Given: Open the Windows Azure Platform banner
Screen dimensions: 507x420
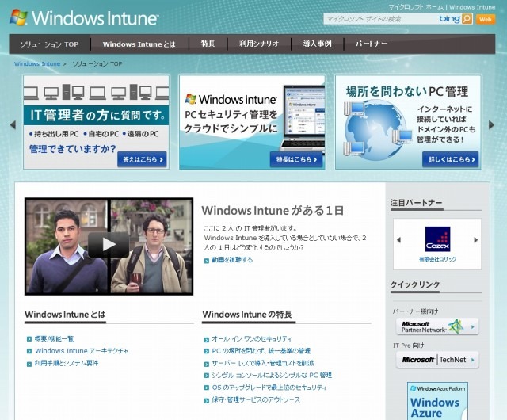Looking at the screenshot, I should click(437, 401).
